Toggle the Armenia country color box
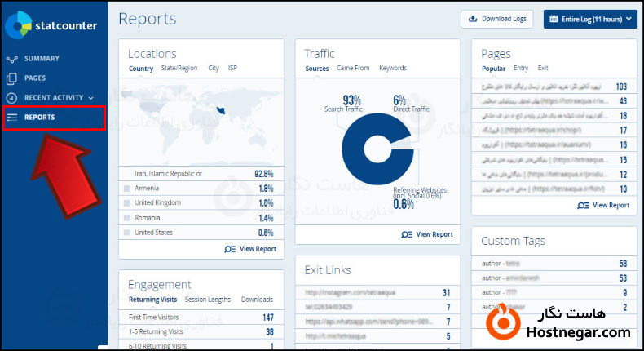Viewport: 644px width, 351px height. click(x=126, y=189)
